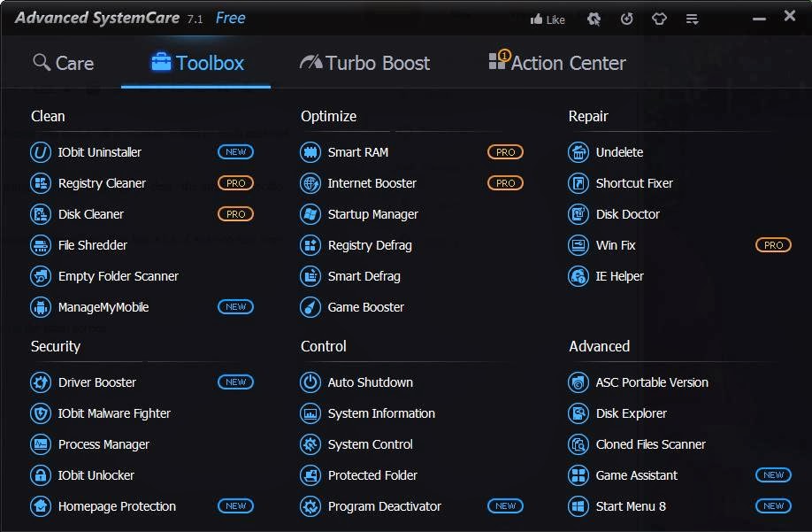The height and width of the screenshot is (532, 812).
Task: Click the Registry Cleaner text link
Action: 102,183
